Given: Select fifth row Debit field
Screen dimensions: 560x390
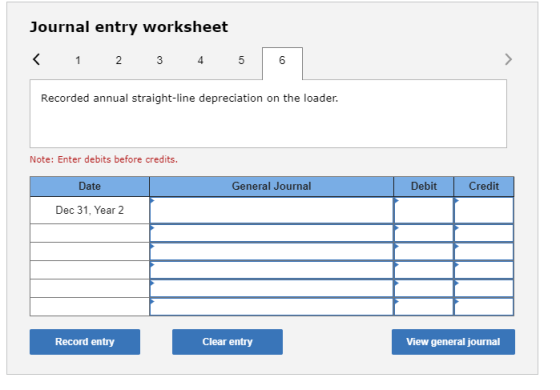Looking at the screenshot, I should (424, 289).
